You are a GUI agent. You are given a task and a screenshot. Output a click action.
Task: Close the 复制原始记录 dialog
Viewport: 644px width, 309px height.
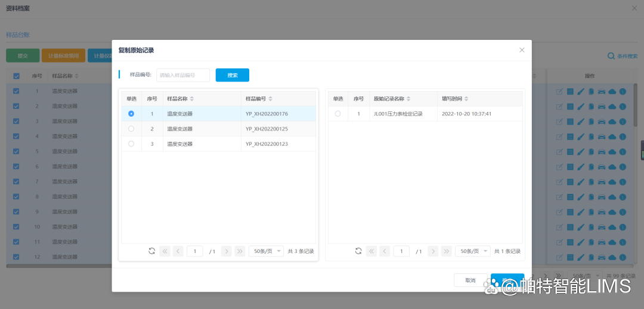[522, 50]
